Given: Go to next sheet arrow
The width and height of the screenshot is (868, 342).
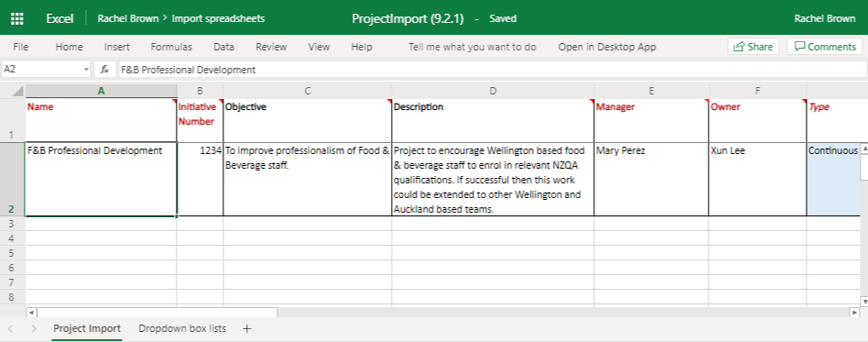Looking at the screenshot, I should 34,328.
